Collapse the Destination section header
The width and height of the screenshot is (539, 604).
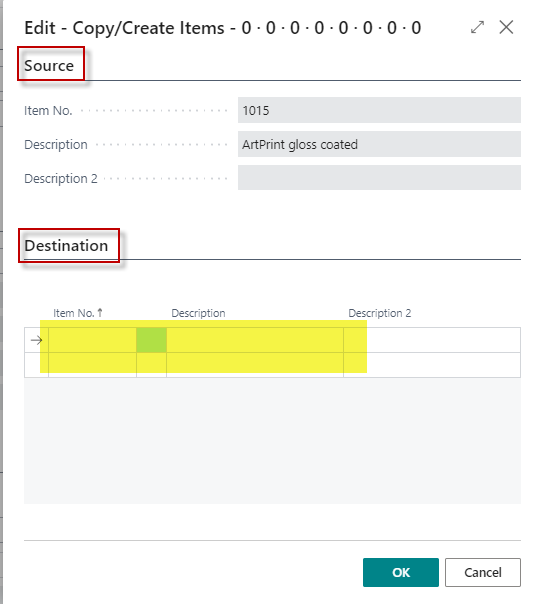[x=66, y=246]
